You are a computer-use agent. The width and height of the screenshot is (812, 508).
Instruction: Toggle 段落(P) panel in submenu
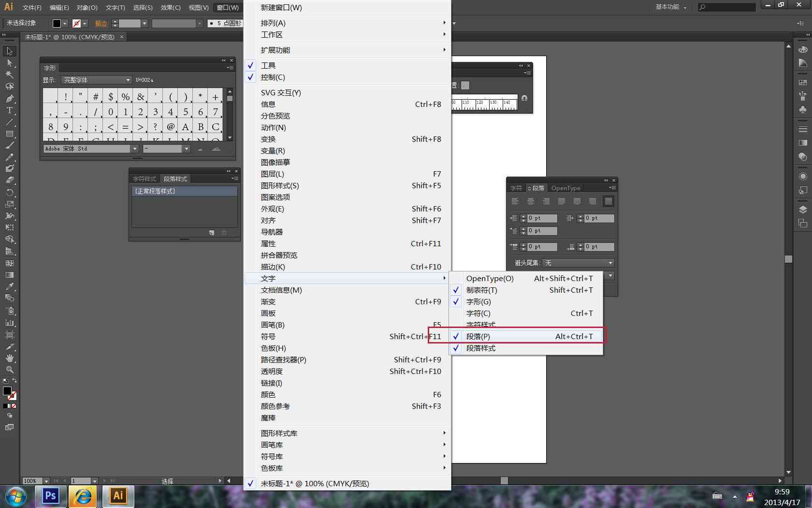(526, 336)
